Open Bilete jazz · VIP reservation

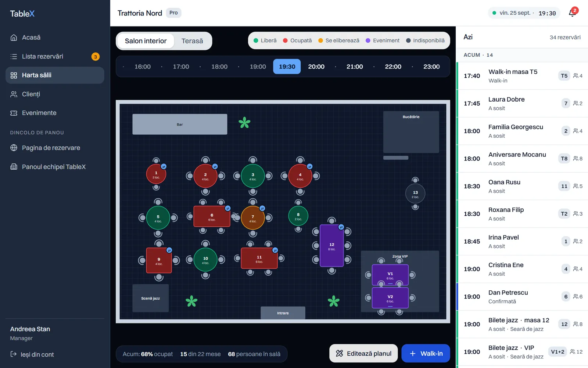point(522,352)
